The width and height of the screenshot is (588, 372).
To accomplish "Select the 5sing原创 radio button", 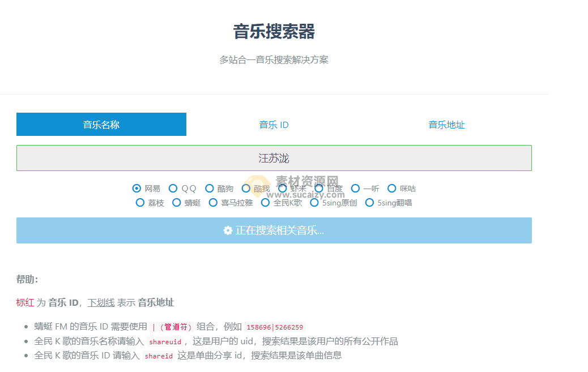I will (314, 202).
